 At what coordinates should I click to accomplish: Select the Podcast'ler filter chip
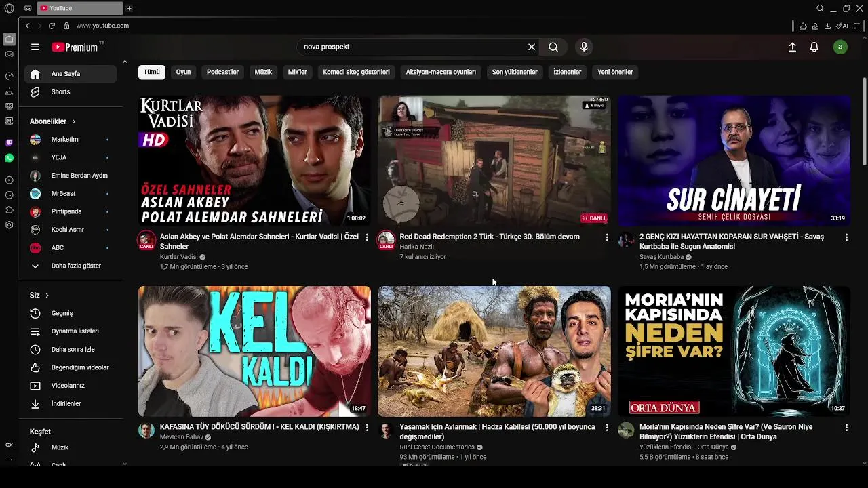[222, 72]
